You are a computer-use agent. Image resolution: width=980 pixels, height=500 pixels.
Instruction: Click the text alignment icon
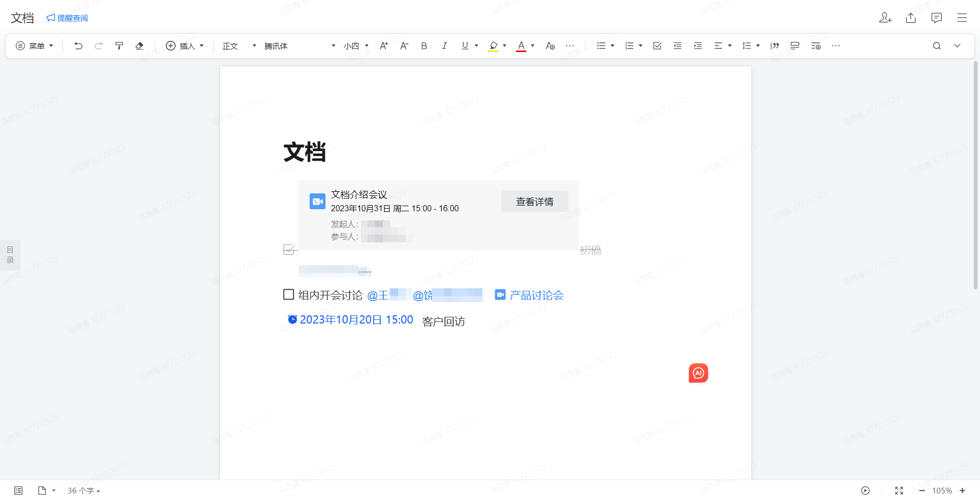click(x=718, y=46)
